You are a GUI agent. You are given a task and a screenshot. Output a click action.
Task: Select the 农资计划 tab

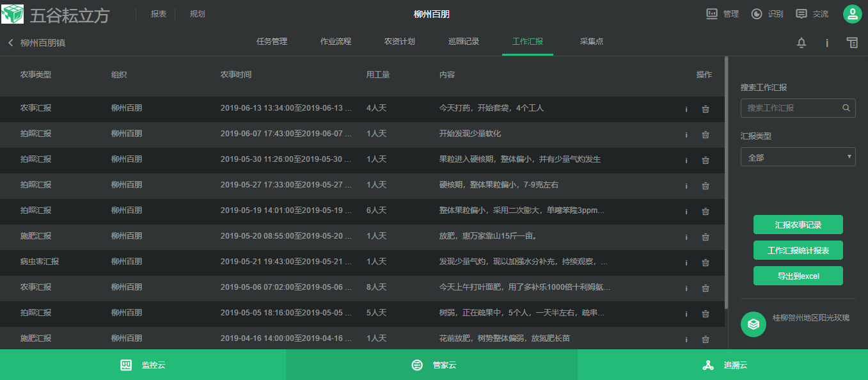pyautogui.click(x=400, y=42)
